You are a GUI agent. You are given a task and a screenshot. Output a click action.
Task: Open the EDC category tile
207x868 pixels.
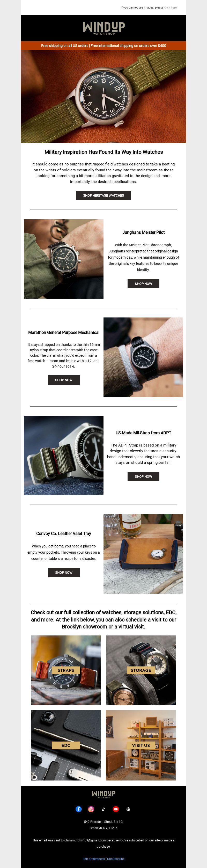[x=66, y=745]
